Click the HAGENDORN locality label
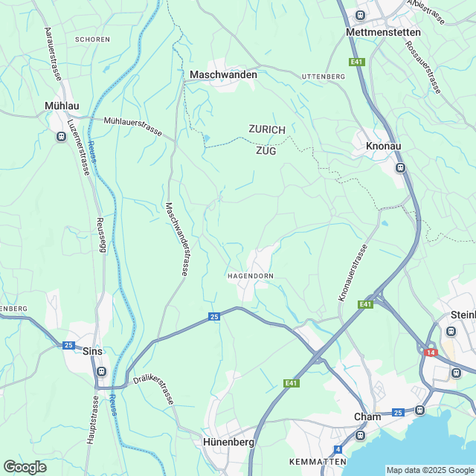Viewport: 476px width, 476px height. 251,276
